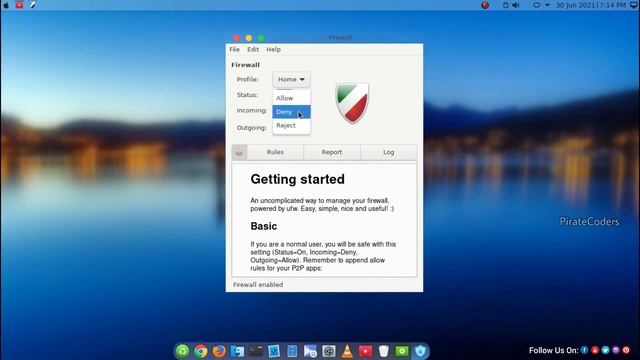Open the shield tray icon near the clock
The image size is (640, 360).
pyautogui.click(x=537, y=5)
